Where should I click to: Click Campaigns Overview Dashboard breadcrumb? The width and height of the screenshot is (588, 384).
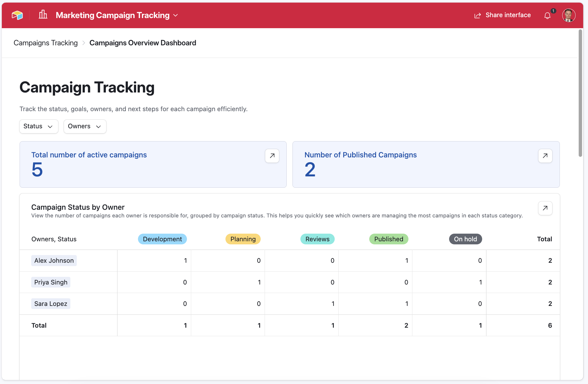[x=143, y=43]
